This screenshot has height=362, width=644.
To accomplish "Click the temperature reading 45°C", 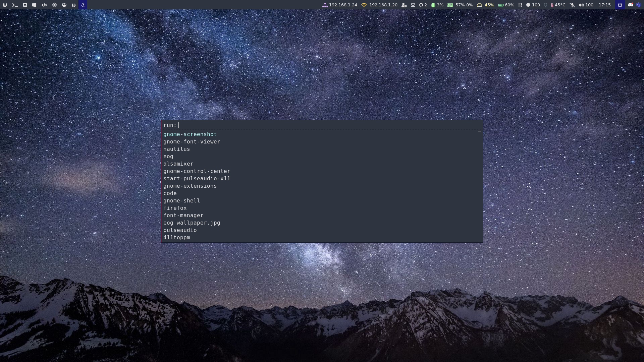I will click(560, 5).
